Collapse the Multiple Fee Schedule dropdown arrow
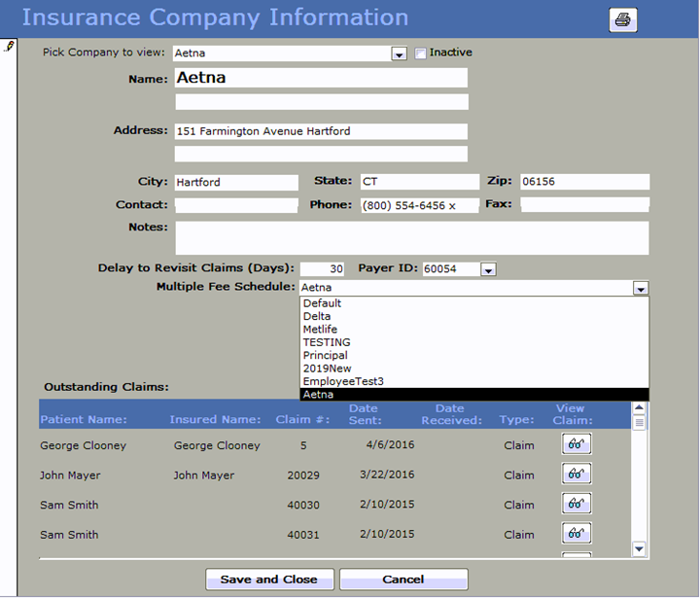Image resolution: width=700 pixels, height=598 pixels. point(640,288)
